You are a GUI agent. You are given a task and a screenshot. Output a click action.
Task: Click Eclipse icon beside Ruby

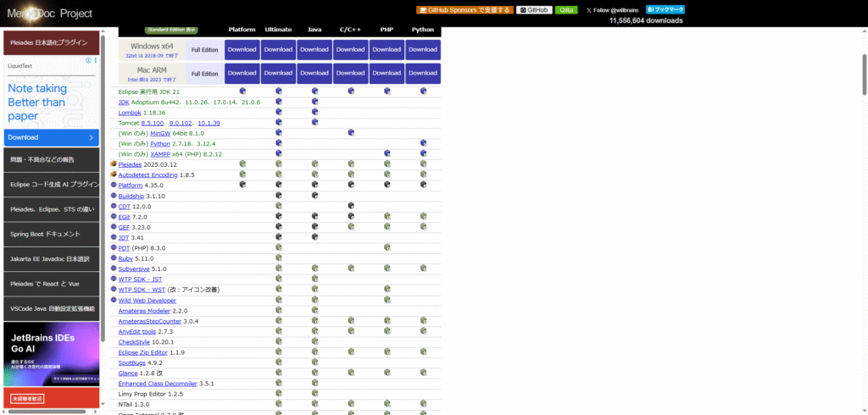[114, 257]
